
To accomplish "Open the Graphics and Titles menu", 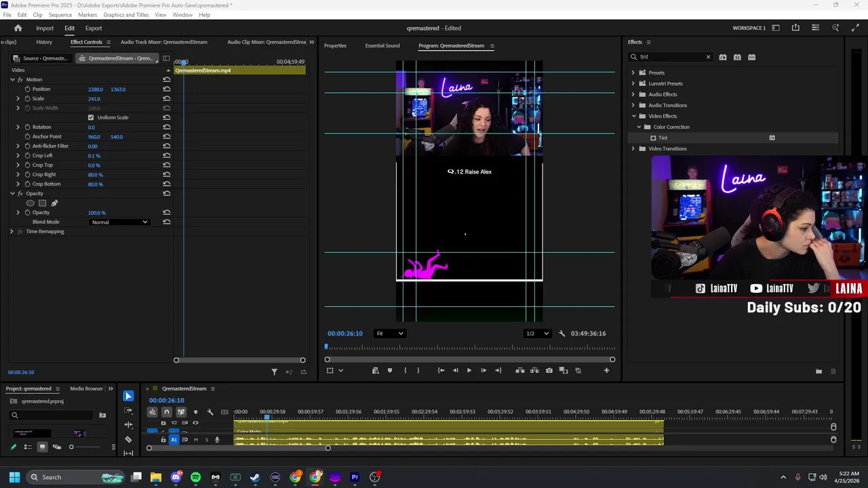I will pyautogui.click(x=126, y=15).
